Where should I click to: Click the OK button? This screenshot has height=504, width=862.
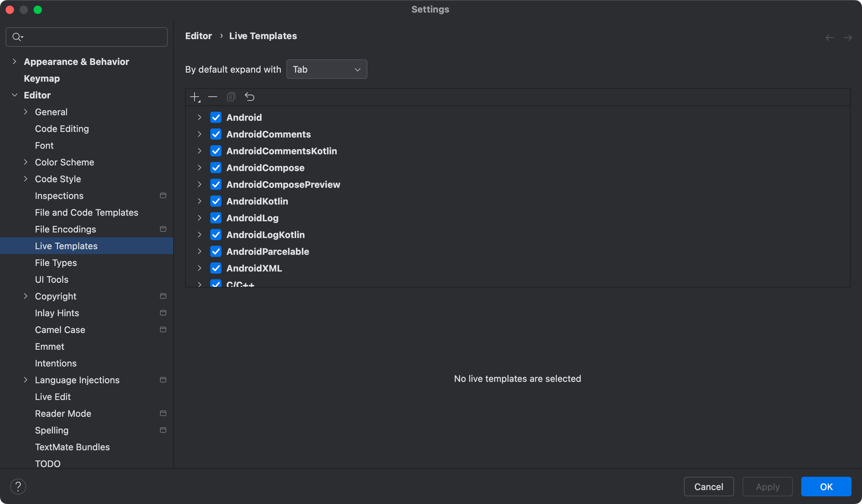click(826, 487)
